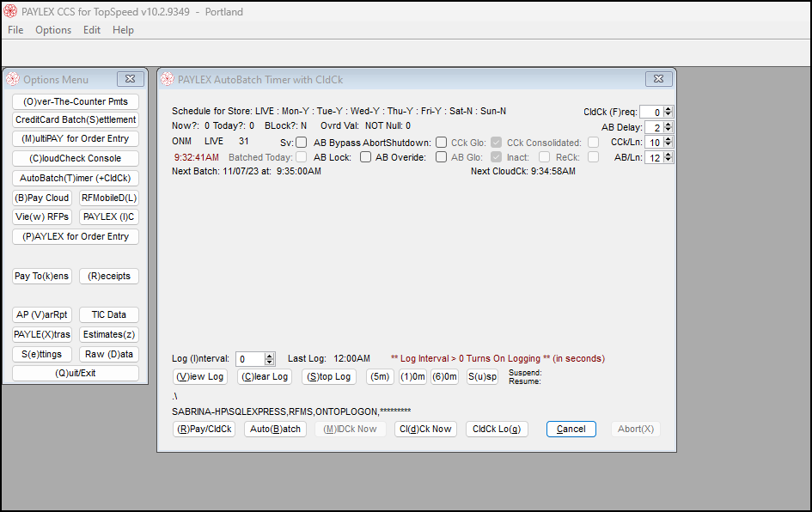
Task: Open AutoBatch(T)imer (+CldCk)
Action: point(76,178)
